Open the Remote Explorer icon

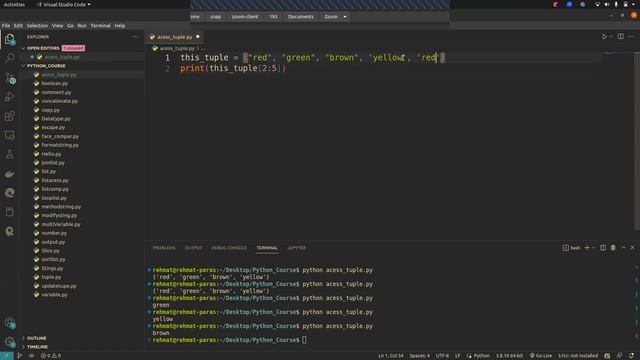[x=9, y=135]
